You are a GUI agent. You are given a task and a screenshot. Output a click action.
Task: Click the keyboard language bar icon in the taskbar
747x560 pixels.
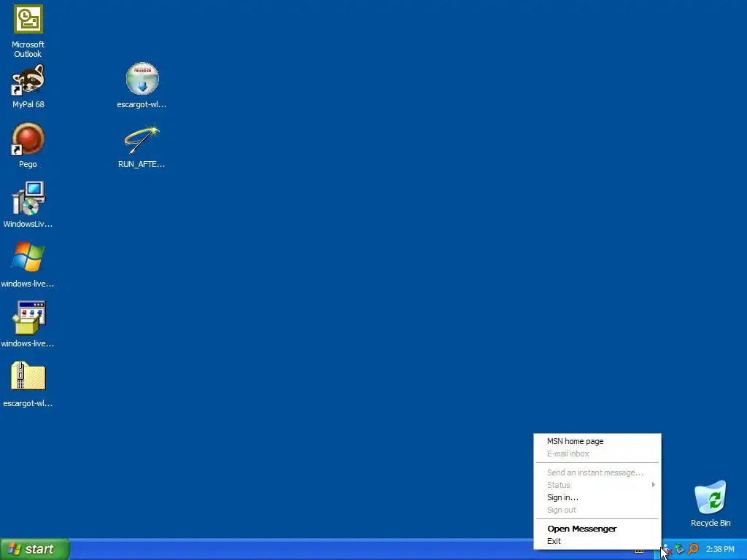[639, 551]
